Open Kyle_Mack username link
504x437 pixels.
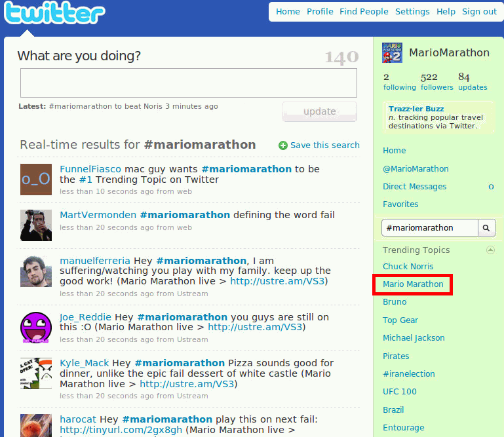coord(84,363)
